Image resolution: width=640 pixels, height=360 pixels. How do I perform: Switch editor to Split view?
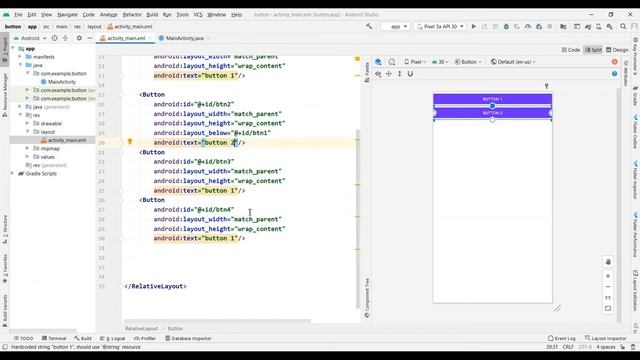tap(593, 50)
